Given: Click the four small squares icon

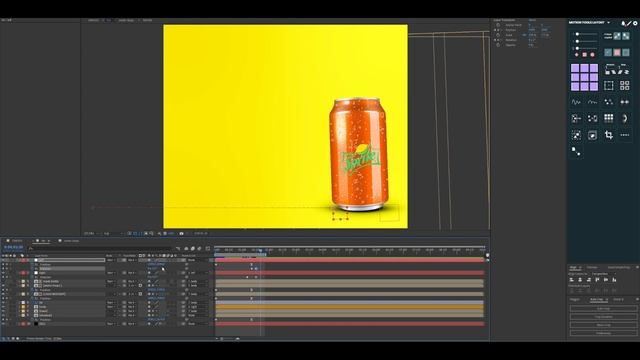Looking at the screenshot, I should 625,85.
